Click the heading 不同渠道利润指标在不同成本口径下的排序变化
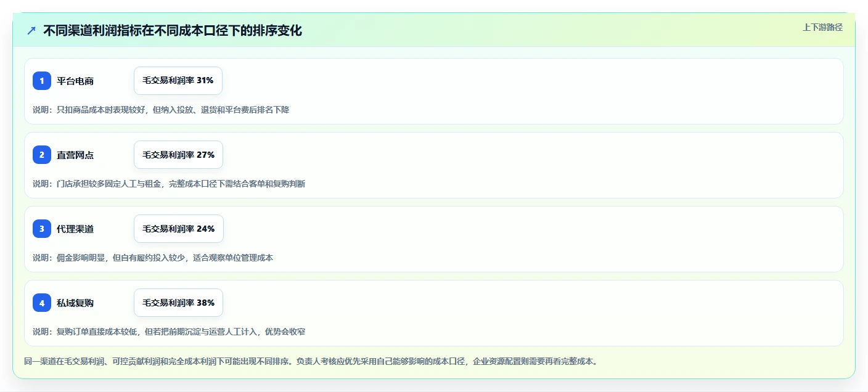Screen dimensions: 868x392 173,31
